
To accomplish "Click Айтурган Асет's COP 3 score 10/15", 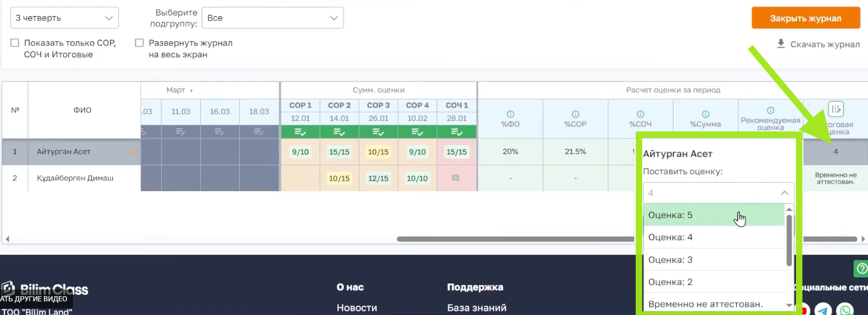I will 378,152.
